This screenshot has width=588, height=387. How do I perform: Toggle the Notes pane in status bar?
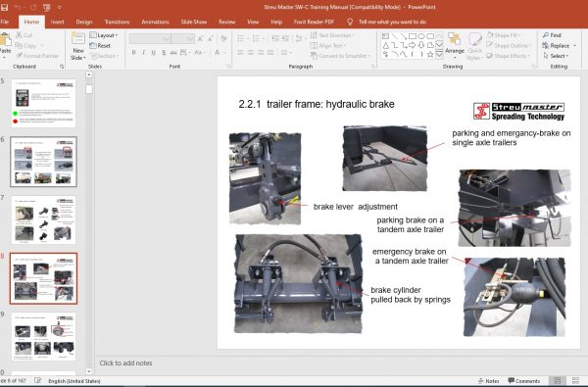[489, 381]
